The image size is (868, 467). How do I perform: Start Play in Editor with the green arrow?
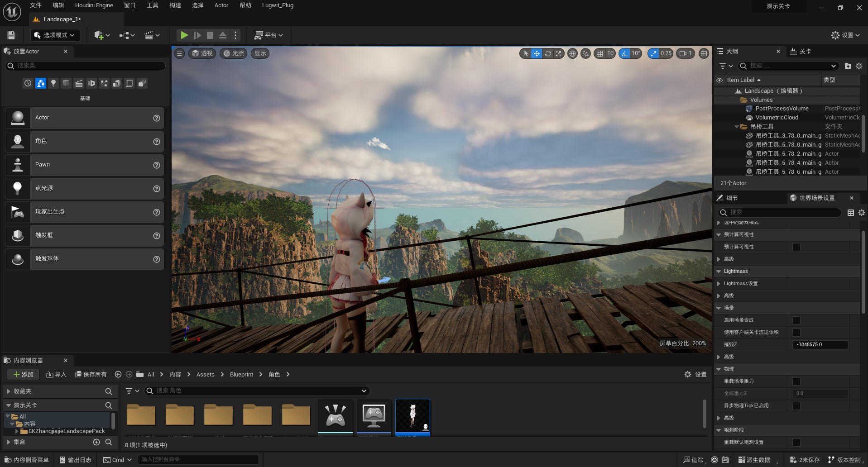tap(184, 35)
